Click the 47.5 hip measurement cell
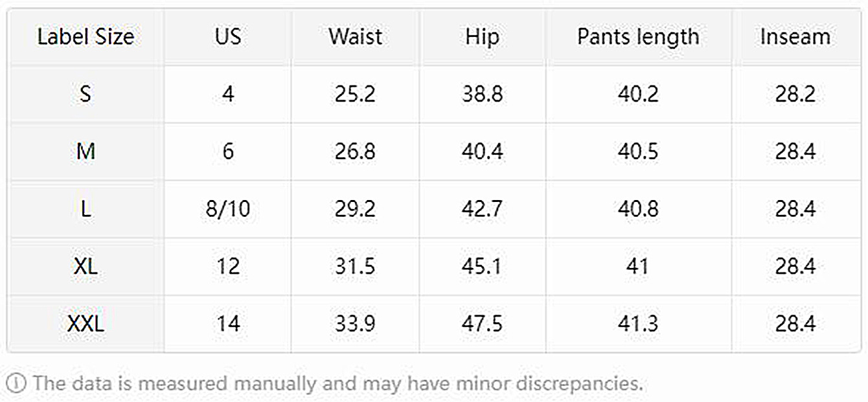Screen dimensions: 868x402 [482, 323]
